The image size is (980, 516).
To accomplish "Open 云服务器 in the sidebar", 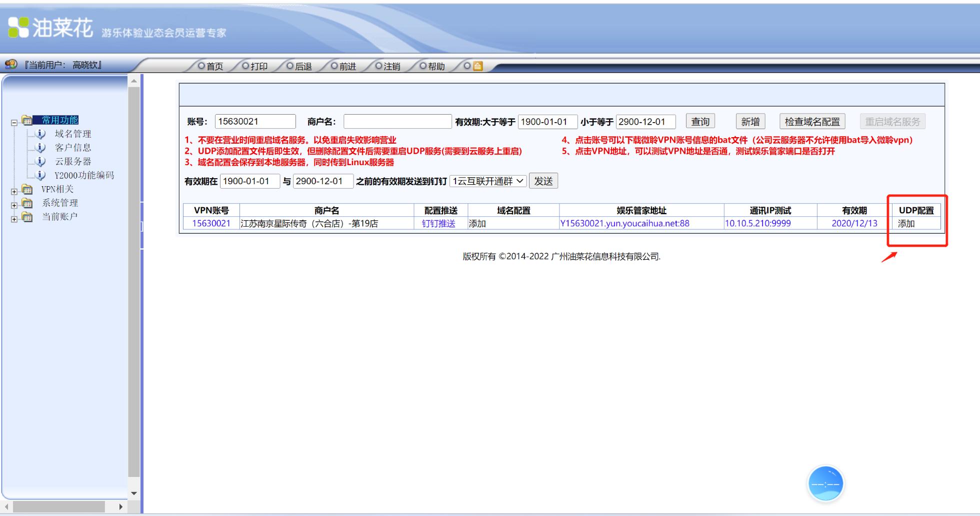I will click(73, 161).
